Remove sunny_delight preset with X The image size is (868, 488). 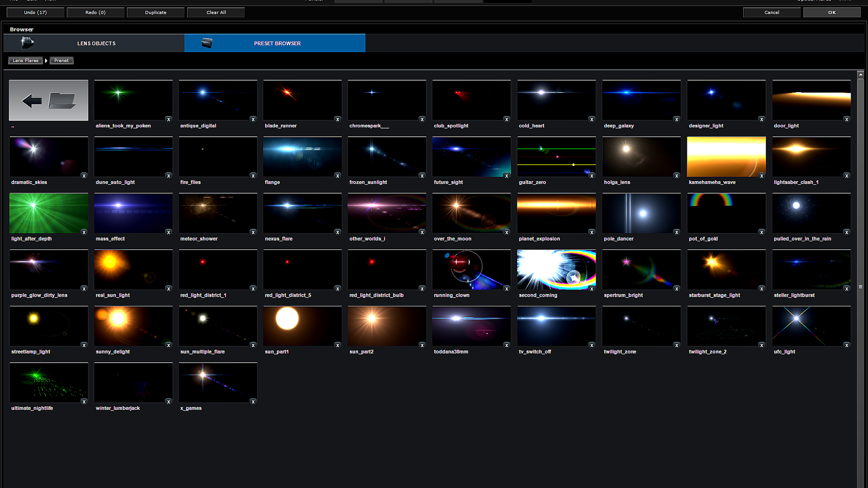169,345
